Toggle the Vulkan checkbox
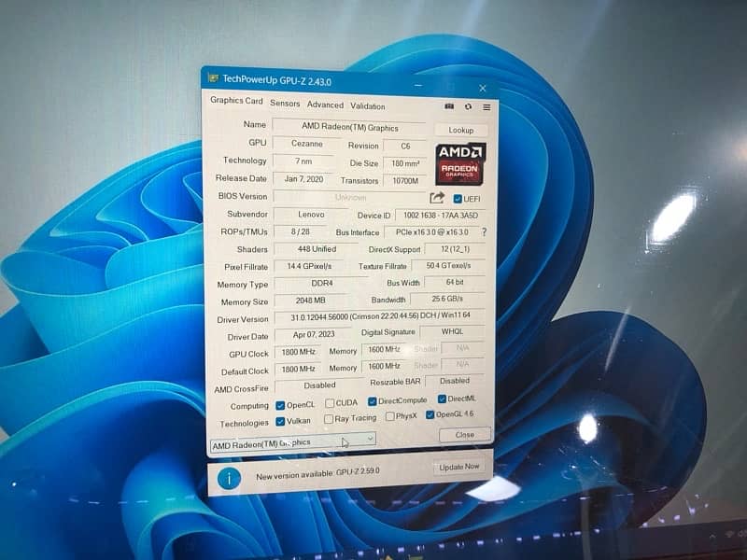The image size is (747, 560). click(x=280, y=422)
